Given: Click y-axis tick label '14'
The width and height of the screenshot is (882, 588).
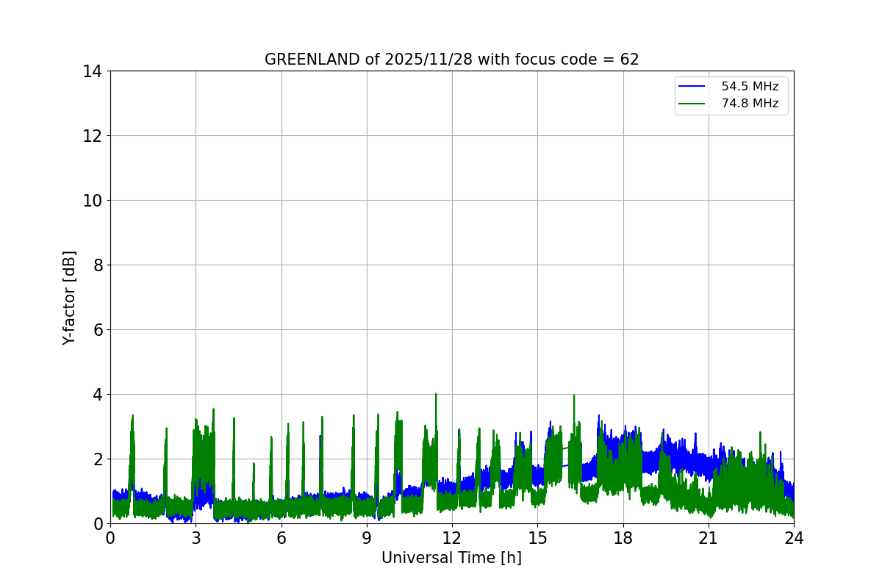Looking at the screenshot, I should pos(93,71).
